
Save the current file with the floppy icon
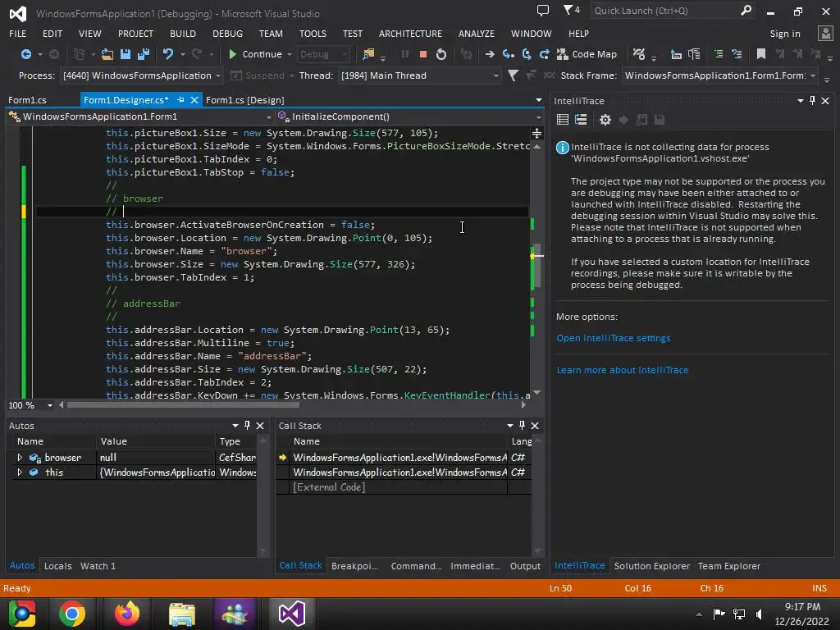[x=126, y=54]
